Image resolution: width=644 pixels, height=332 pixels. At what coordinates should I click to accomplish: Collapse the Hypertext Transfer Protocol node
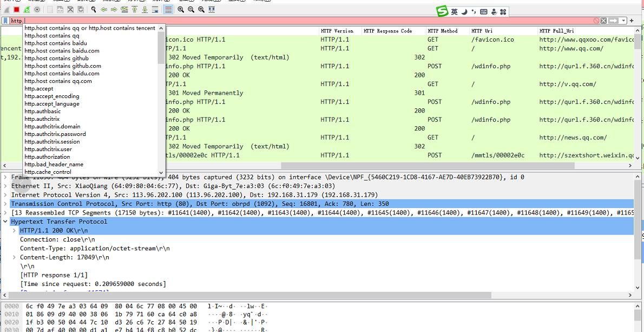pyautogui.click(x=5, y=222)
